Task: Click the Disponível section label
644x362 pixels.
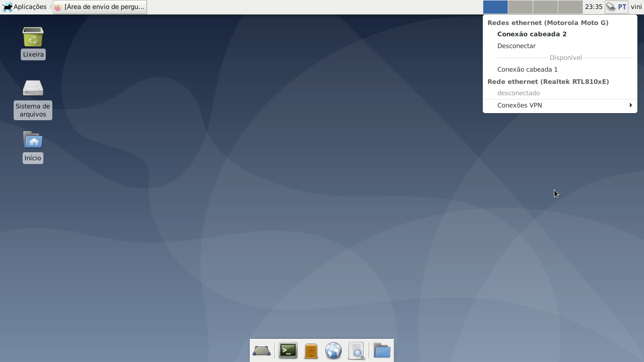Action: click(566, 58)
